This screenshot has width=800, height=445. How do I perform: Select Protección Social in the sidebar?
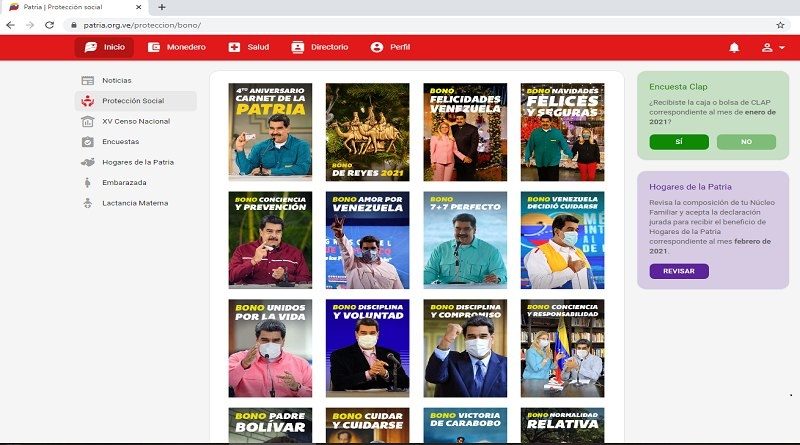point(136,101)
